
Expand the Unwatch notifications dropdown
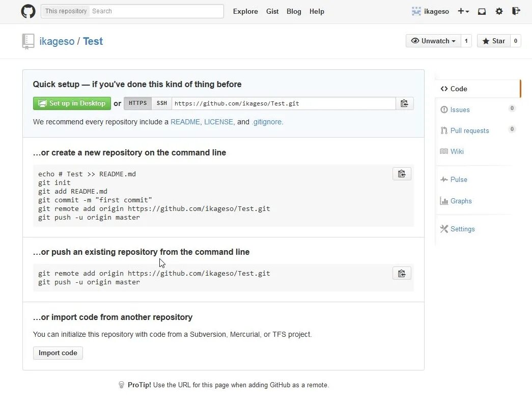click(433, 41)
